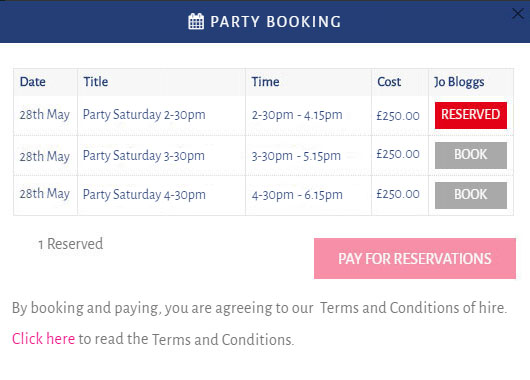Select the Party Saturday 2-30pm title
530x380 pixels.
[144, 115]
